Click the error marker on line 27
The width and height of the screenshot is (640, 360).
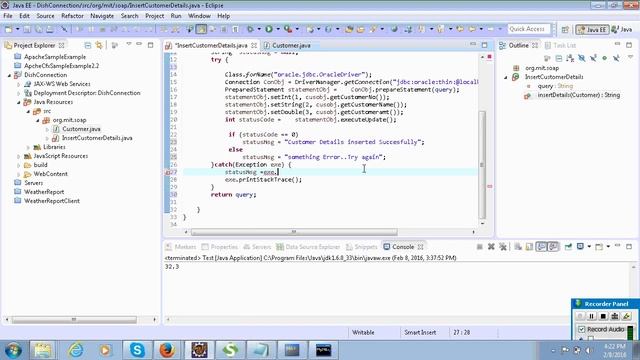[x=167, y=172]
